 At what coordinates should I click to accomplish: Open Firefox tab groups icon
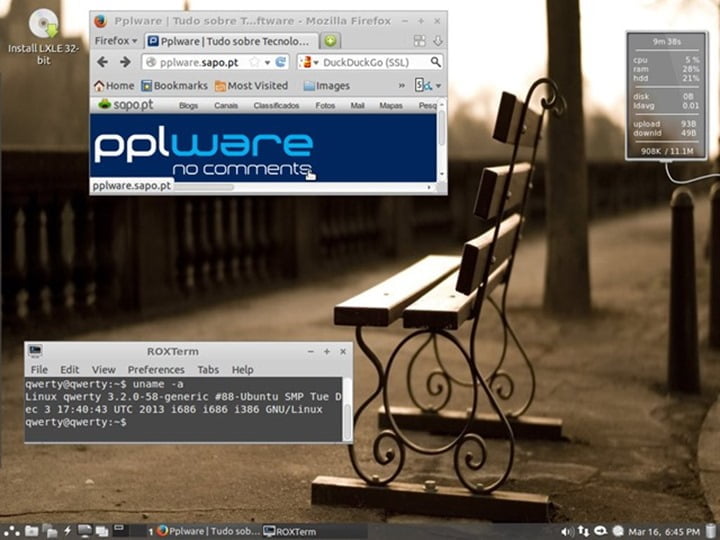(x=419, y=41)
